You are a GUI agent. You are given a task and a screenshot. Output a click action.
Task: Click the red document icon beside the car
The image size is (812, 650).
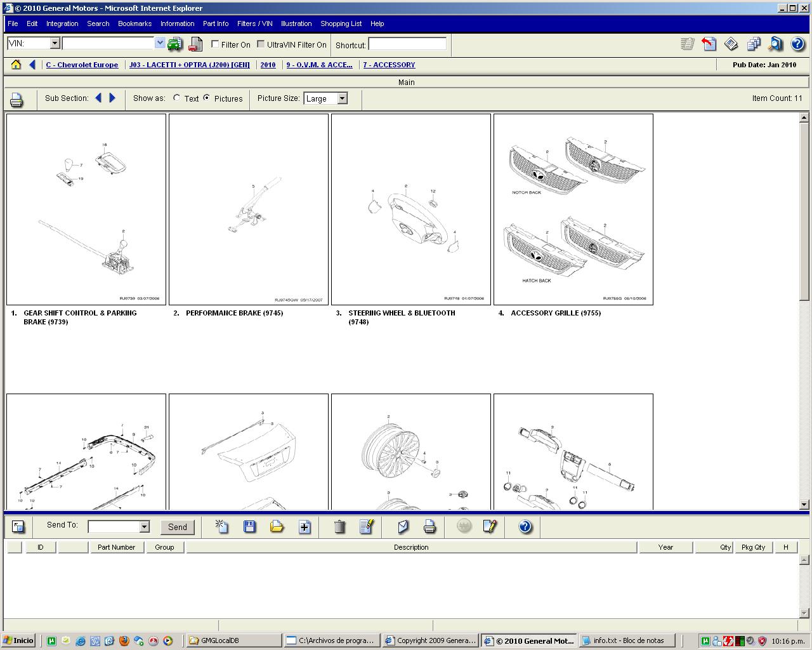196,44
